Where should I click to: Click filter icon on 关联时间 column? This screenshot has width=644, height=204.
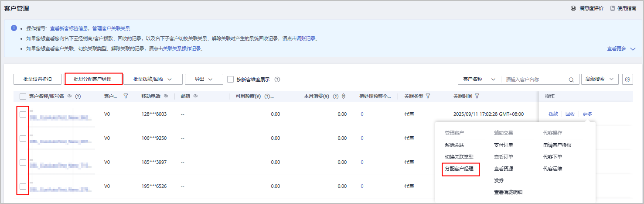click(x=477, y=96)
